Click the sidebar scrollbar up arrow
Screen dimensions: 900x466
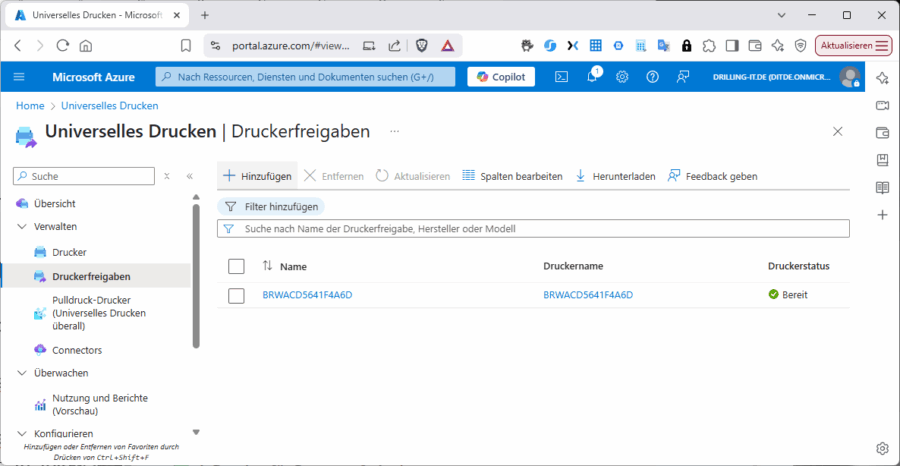(196, 197)
